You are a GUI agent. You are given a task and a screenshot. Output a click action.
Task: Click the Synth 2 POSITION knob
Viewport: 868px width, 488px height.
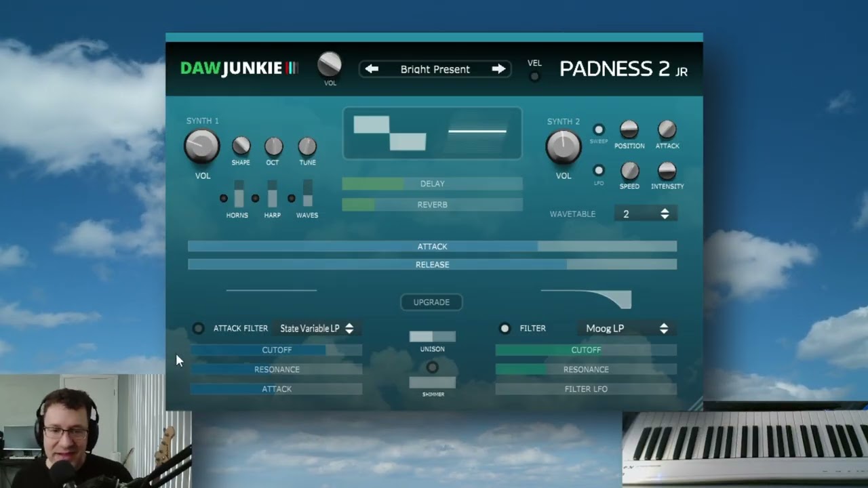(x=629, y=129)
